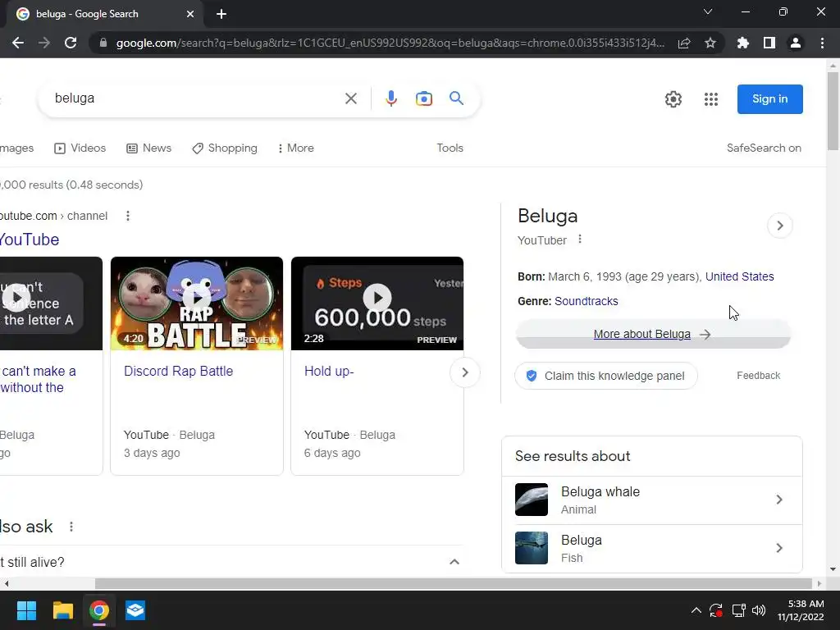Open the search Tools options
840x630 pixels.
tap(450, 148)
